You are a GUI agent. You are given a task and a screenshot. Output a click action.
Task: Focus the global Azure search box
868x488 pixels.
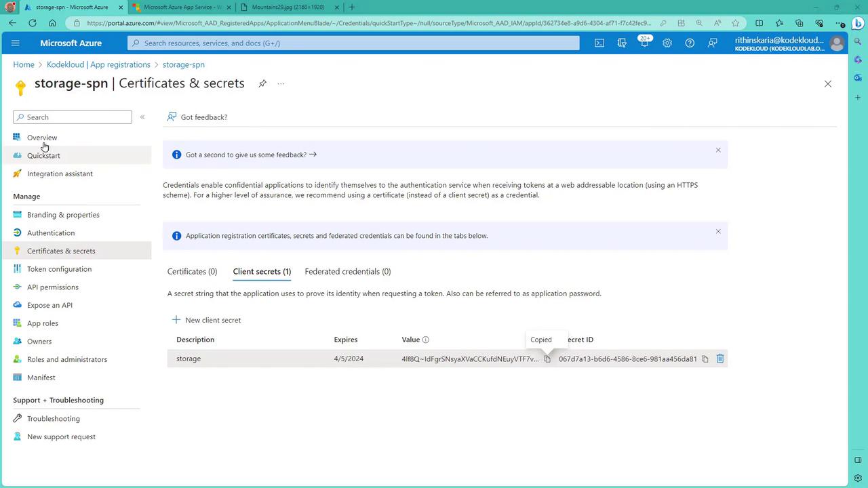[x=353, y=43]
